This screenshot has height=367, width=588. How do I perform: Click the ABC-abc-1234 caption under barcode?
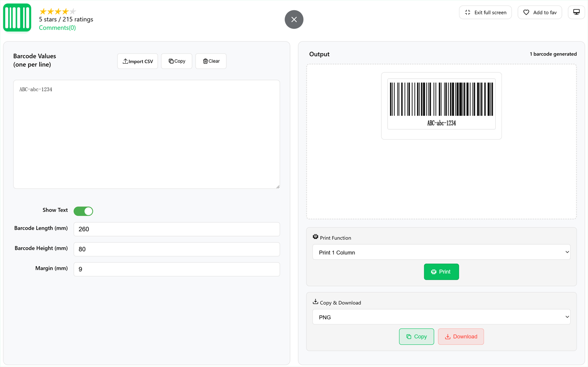point(442,123)
